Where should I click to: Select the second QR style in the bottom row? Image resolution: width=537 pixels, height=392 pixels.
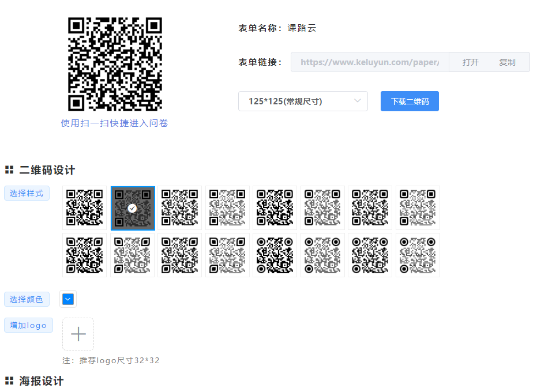[x=132, y=255]
